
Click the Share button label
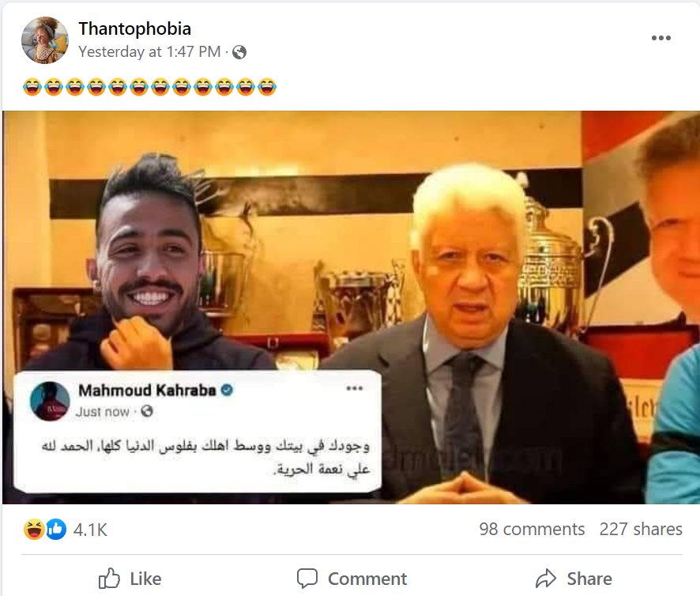pyautogui.click(x=589, y=579)
